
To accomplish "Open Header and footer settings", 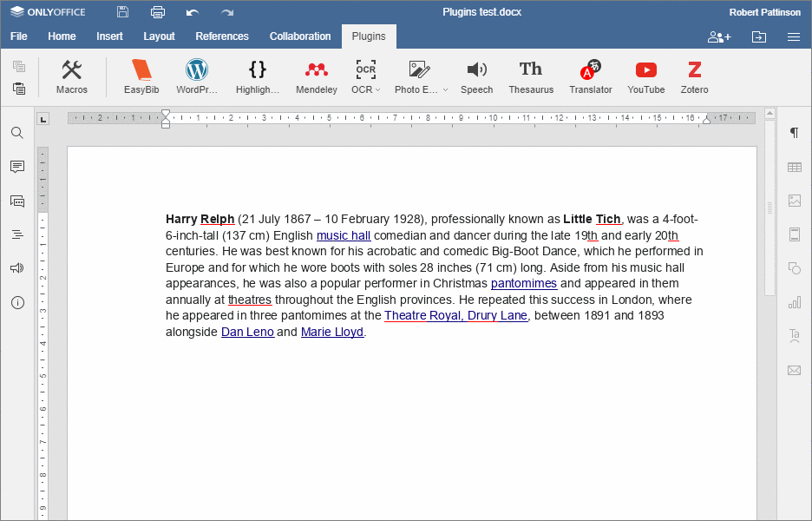I will click(x=794, y=234).
